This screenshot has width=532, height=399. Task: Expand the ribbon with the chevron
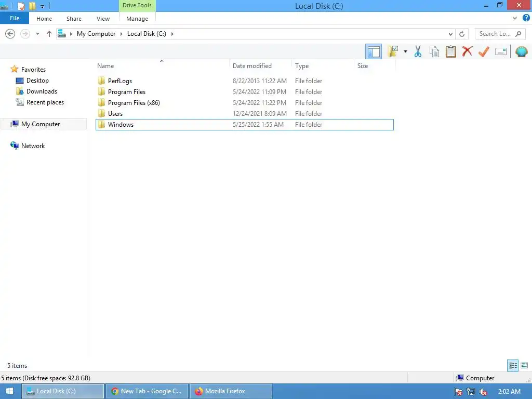tap(515, 18)
